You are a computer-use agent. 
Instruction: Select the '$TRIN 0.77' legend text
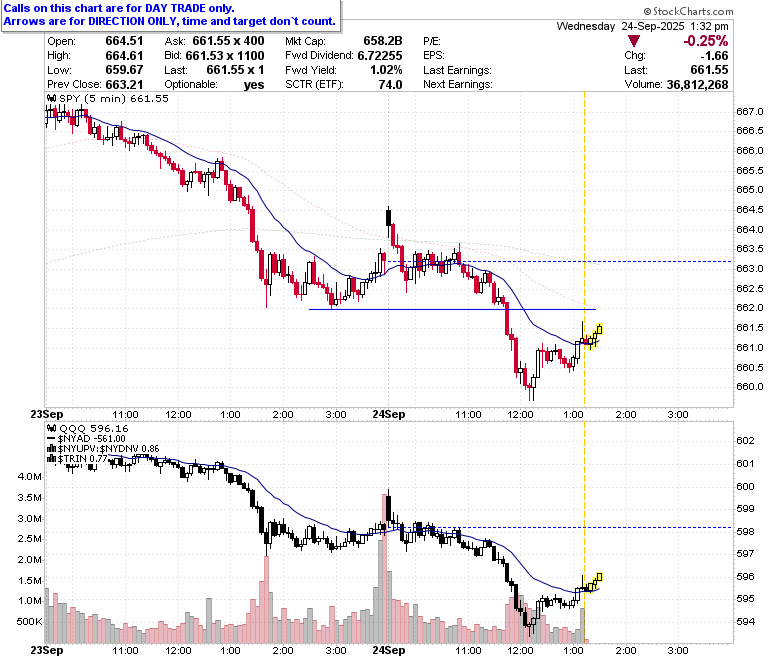tap(83, 459)
